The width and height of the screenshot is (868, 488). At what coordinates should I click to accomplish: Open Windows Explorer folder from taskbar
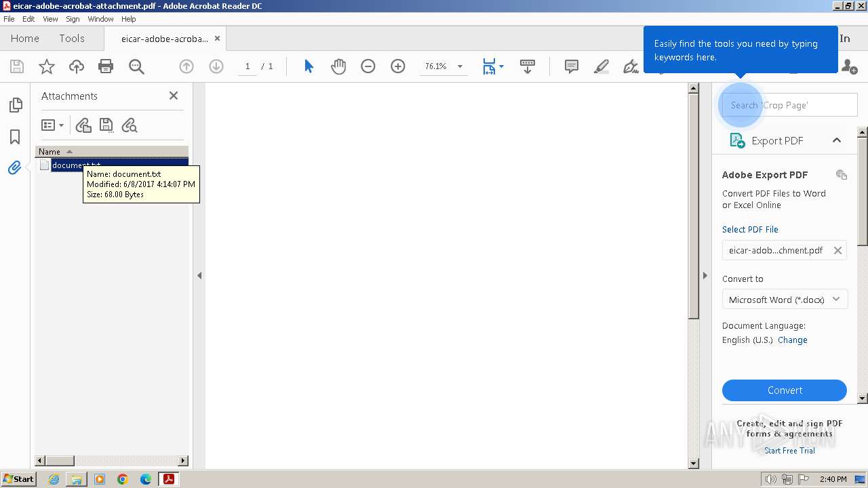[77, 479]
